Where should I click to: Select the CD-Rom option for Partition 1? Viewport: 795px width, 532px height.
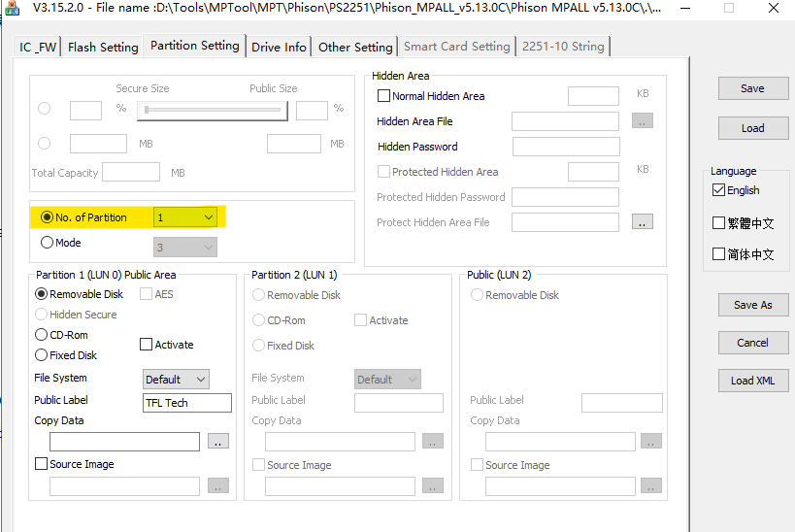(x=42, y=335)
